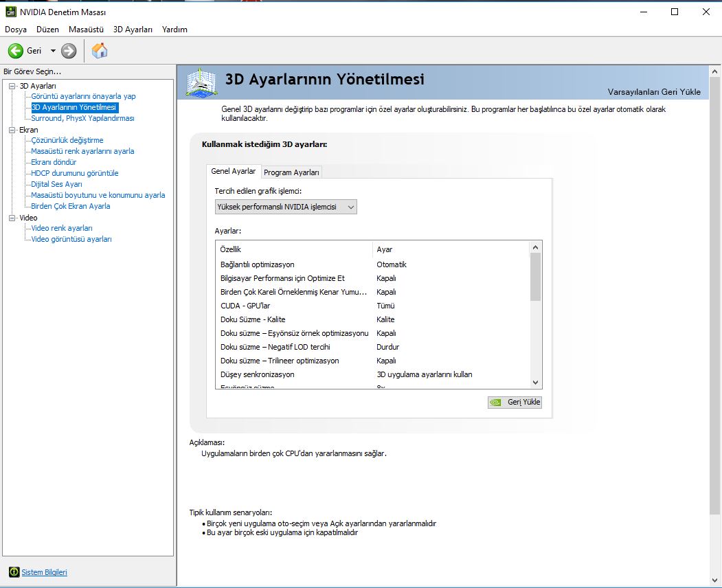The image size is (722, 588).
Task: Select the Düşey senkronizasyon row
Action: click(373, 375)
